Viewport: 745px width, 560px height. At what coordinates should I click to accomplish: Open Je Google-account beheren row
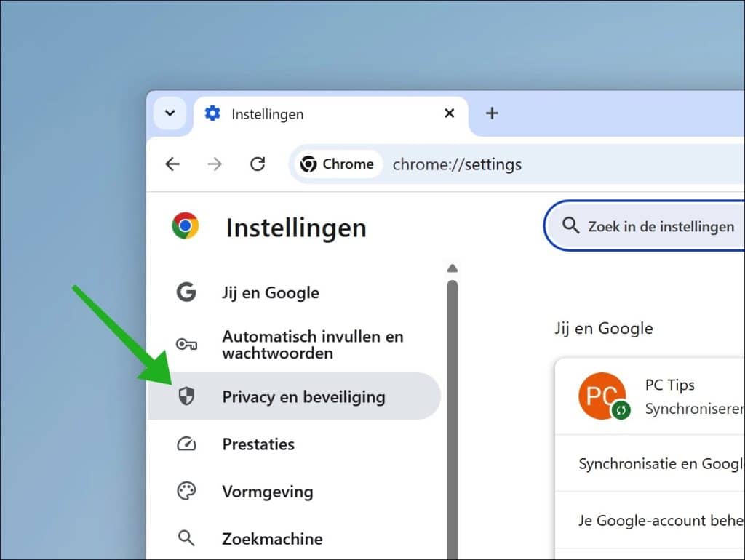(650, 521)
